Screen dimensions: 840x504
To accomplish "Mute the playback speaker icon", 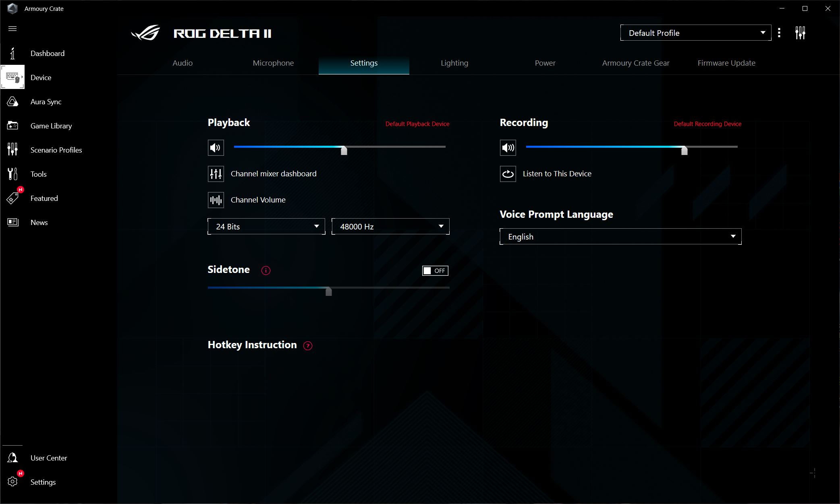I will (x=216, y=148).
